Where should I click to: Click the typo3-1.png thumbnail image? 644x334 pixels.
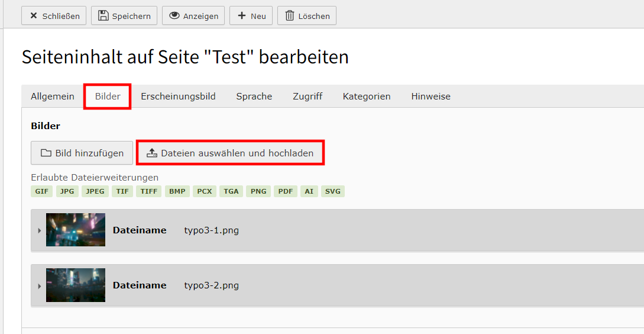click(x=76, y=230)
